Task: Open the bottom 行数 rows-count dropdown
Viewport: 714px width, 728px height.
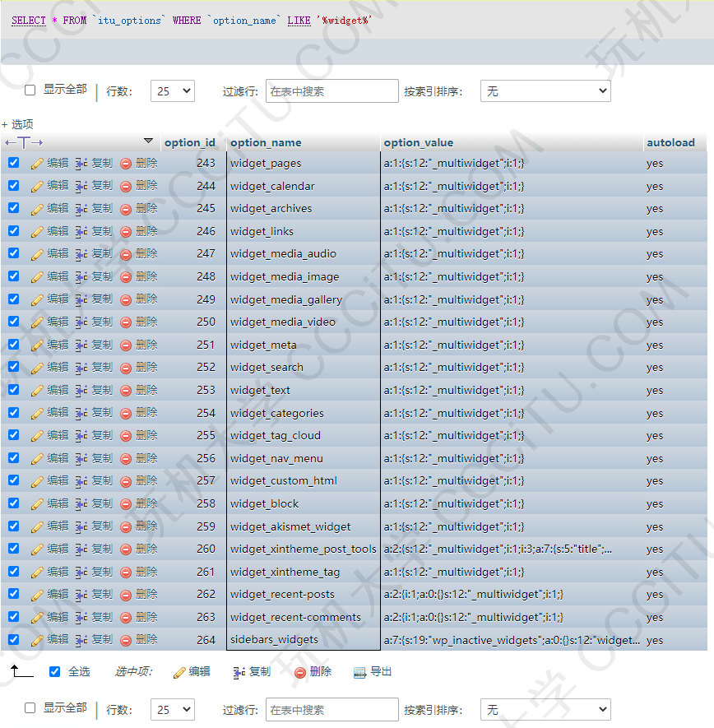Action: [173, 709]
